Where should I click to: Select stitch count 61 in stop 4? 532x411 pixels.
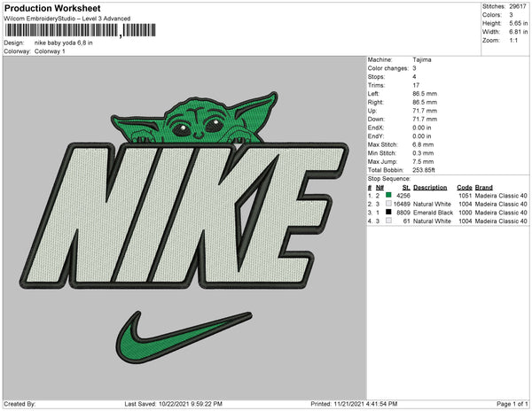(406, 221)
